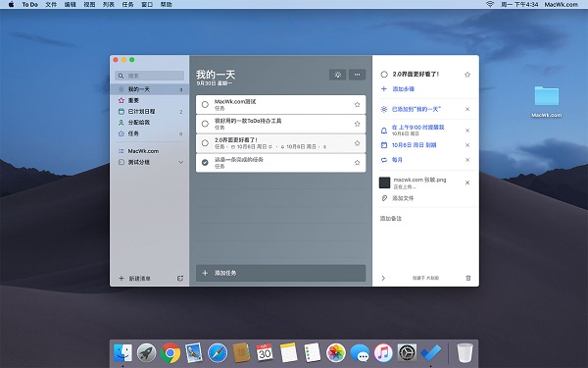This screenshot has height=368, width=588.
Task: Open the Reminders app in the Dock
Action: 312,353
